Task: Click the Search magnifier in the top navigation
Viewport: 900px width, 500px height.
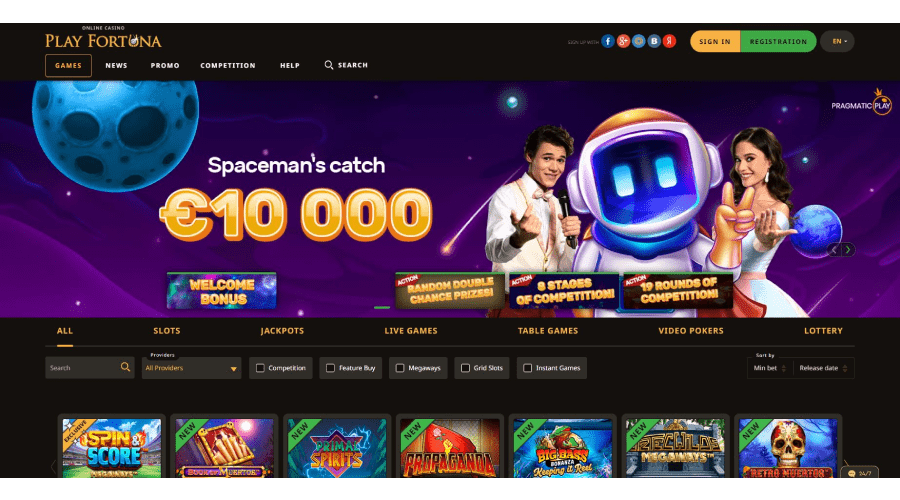Action: click(x=328, y=65)
